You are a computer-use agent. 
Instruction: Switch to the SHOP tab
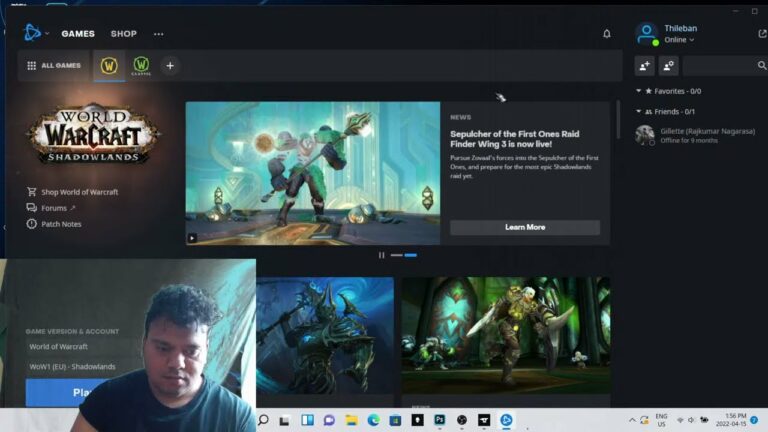[x=123, y=34]
